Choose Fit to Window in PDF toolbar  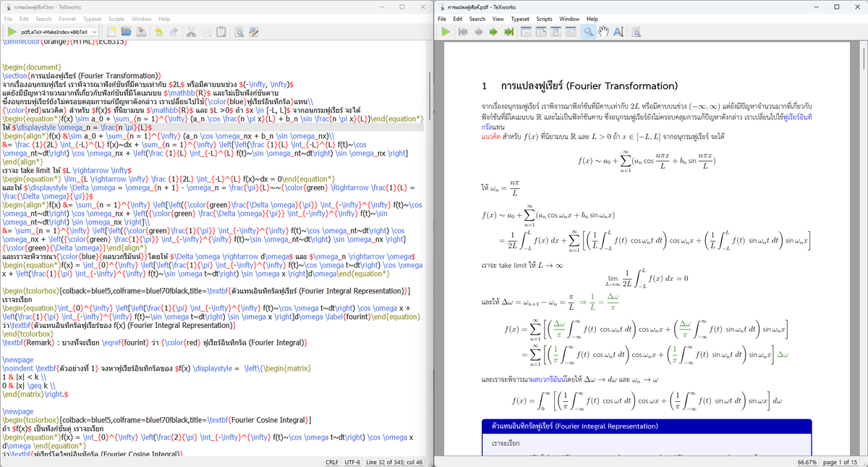click(557, 32)
